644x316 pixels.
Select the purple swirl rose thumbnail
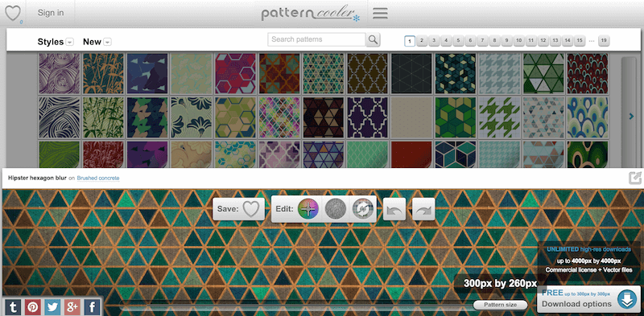[x=60, y=73]
